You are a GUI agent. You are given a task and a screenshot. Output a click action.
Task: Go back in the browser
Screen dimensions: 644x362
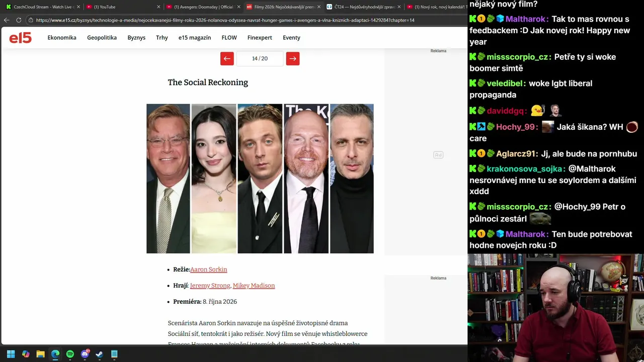(7, 20)
